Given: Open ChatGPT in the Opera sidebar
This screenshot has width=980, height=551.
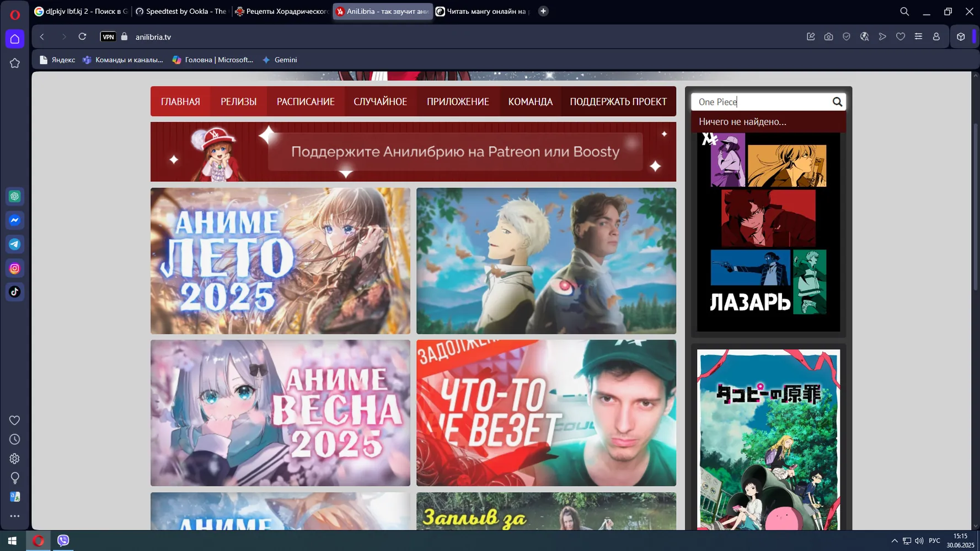Looking at the screenshot, I should coord(15,196).
